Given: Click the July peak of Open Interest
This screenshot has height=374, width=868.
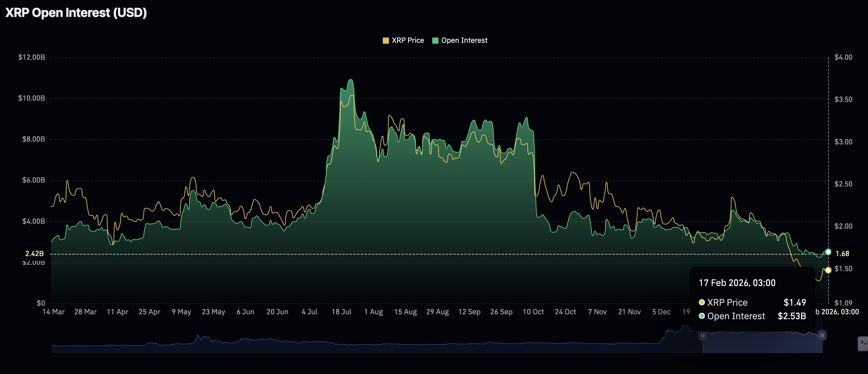Looking at the screenshot, I should (351, 80).
